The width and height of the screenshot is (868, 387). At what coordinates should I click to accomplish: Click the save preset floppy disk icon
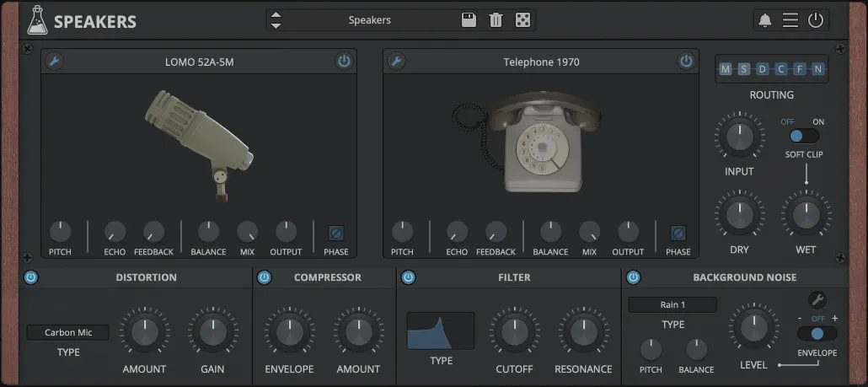click(x=469, y=20)
